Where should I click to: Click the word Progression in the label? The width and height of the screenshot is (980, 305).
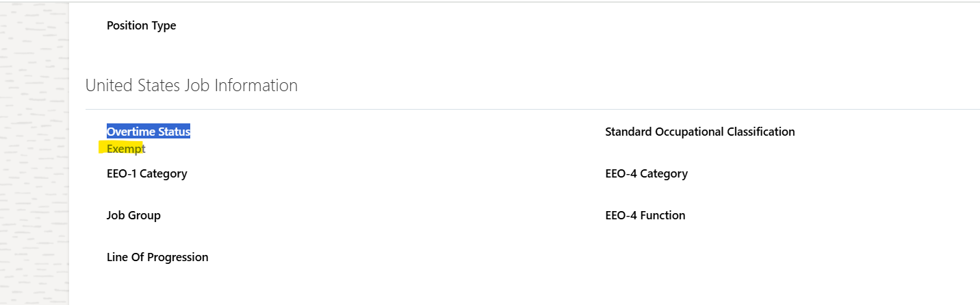177,258
